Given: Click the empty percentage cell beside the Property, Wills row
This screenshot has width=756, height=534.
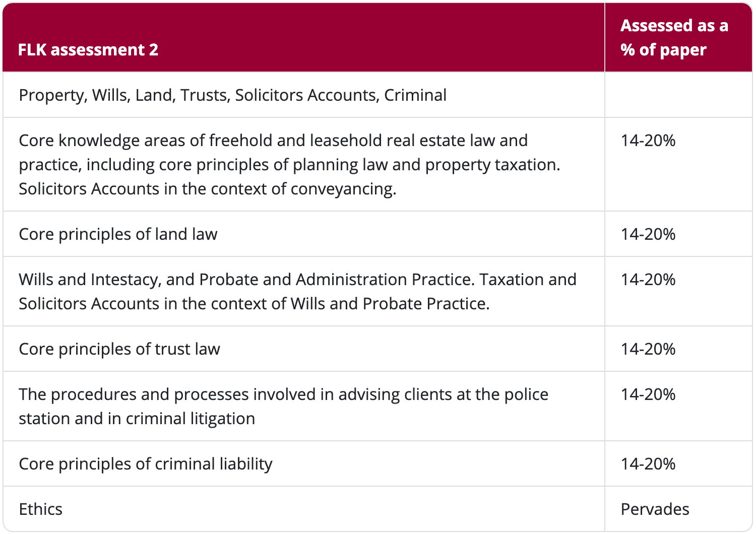Looking at the screenshot, I should click(x=678, y=95).
